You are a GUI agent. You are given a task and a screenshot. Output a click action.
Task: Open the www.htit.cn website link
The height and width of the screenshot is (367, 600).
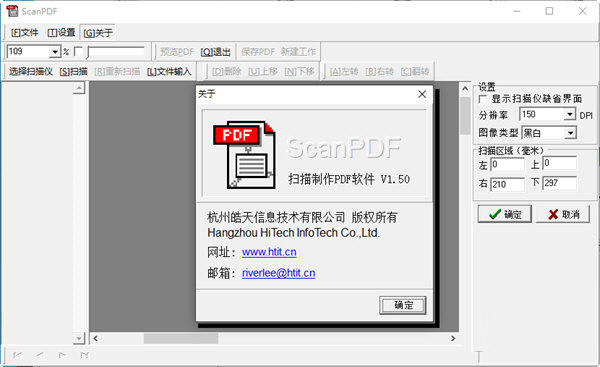pyautogui.click(x=269, y=252)
